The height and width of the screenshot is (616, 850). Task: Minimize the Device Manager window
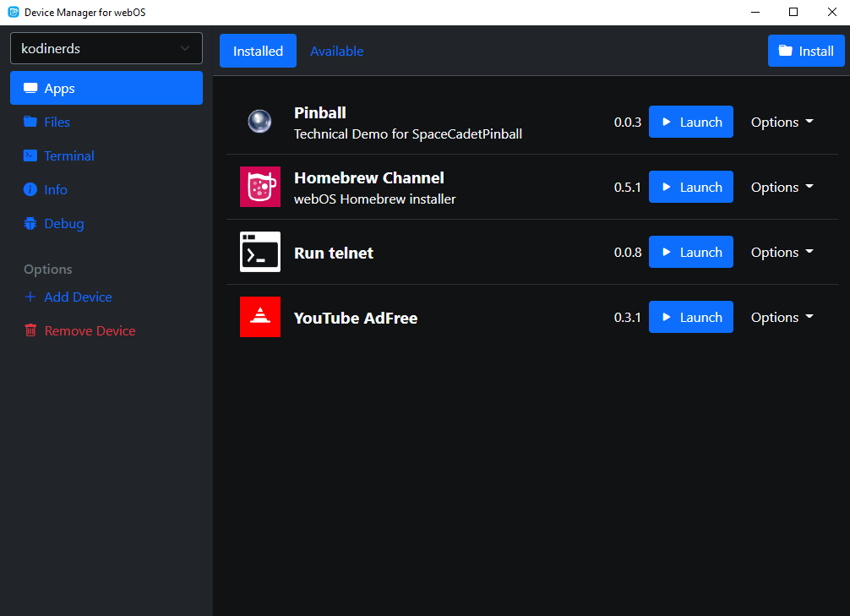coord(755,12)
